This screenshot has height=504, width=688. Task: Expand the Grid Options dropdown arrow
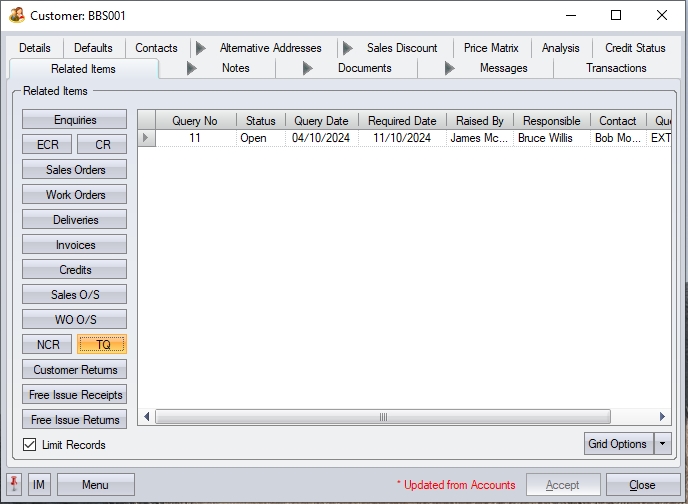662,444
